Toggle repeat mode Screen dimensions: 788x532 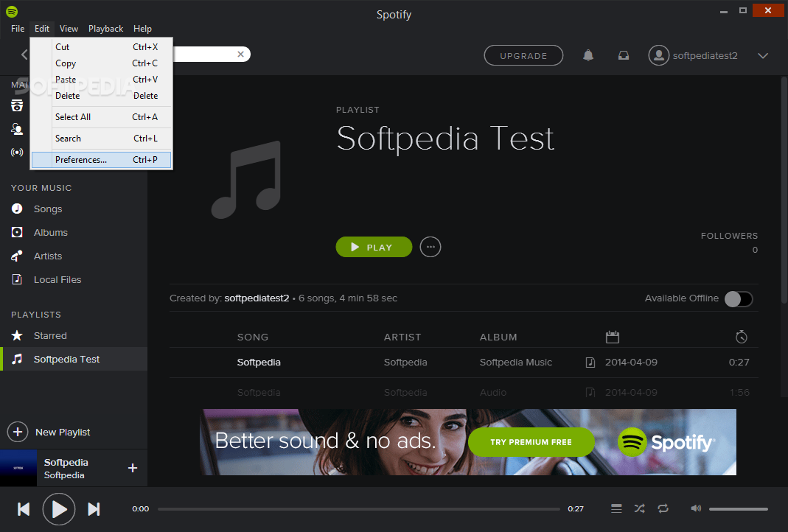point(663,508)
